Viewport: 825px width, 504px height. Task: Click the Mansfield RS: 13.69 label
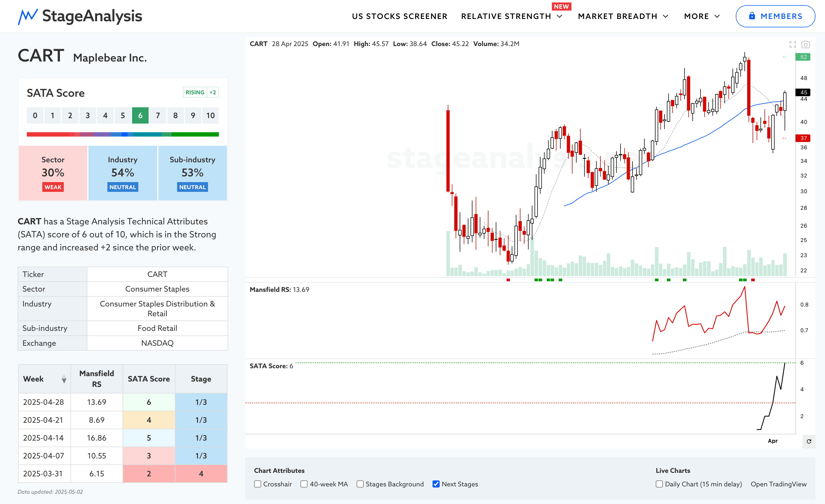tap(279, 290)
